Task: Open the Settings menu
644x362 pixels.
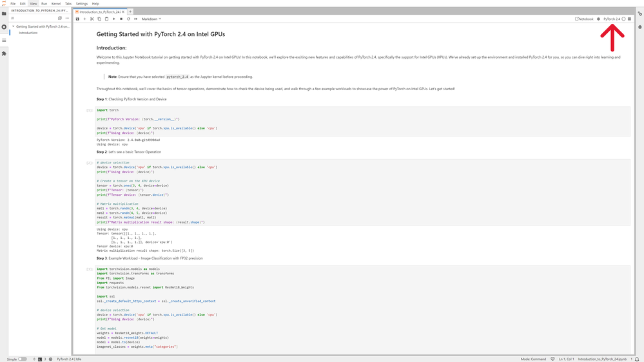Action: (x=82, y=4)
